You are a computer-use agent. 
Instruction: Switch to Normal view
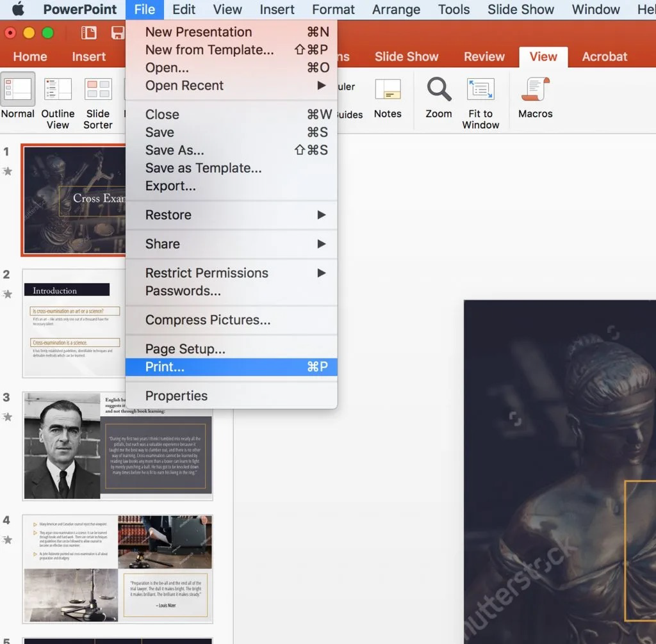(x=17, y=96)
